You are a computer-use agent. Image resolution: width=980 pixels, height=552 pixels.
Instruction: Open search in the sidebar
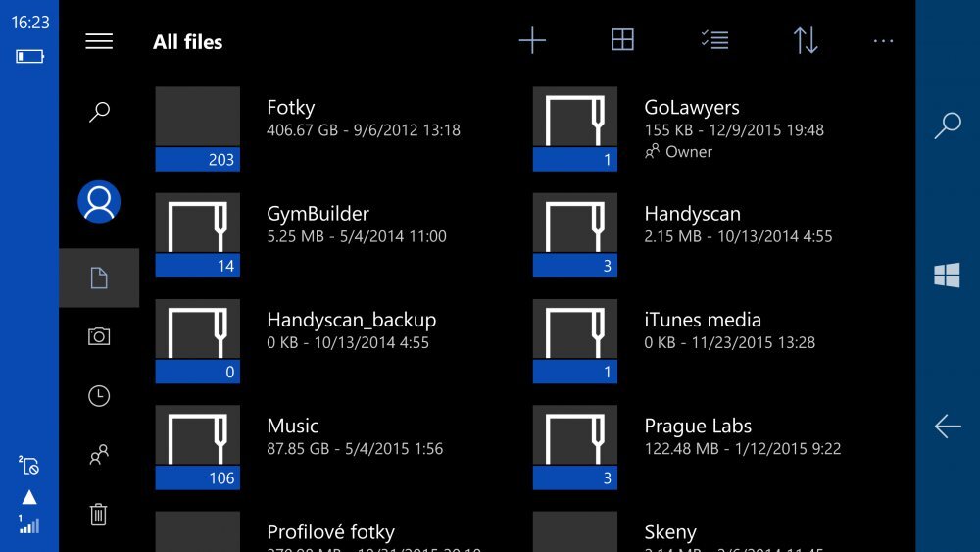[x=99, y=112]
